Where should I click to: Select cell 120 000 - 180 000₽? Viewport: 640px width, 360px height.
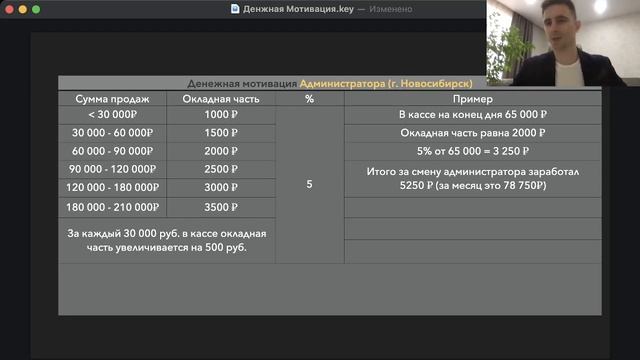point(112,188)
